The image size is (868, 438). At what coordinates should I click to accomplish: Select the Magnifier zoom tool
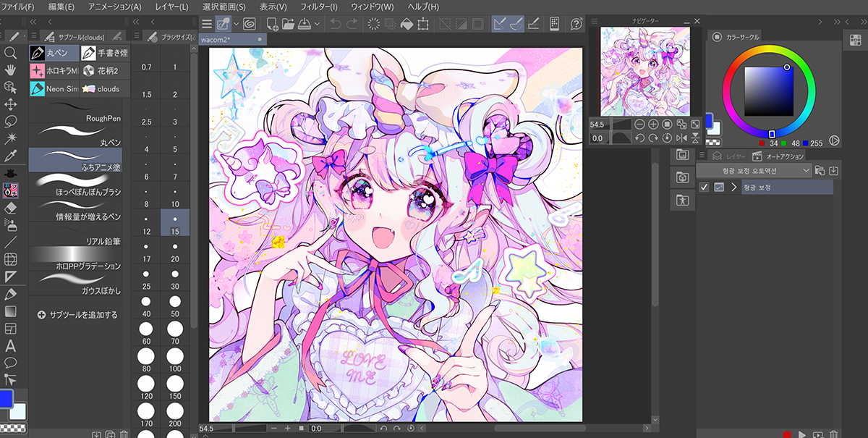pyautogui.click(x=10, y=53)
